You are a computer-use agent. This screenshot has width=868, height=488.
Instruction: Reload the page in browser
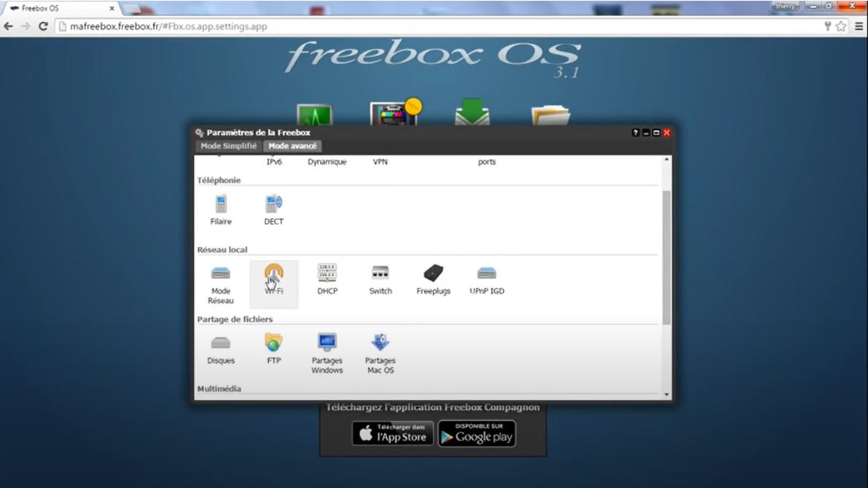(x=43, y=26)
